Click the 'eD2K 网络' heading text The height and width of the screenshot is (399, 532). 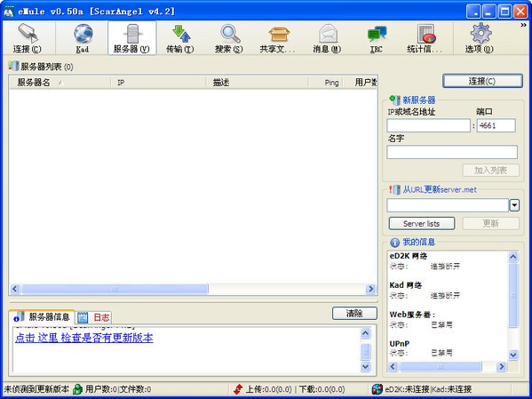[409, 256]
